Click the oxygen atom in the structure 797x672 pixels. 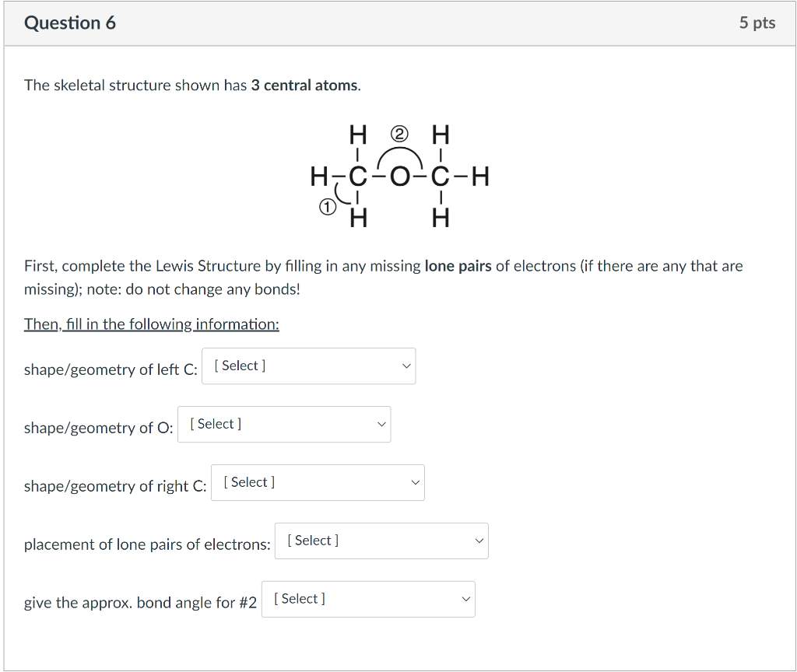[398, 178]
